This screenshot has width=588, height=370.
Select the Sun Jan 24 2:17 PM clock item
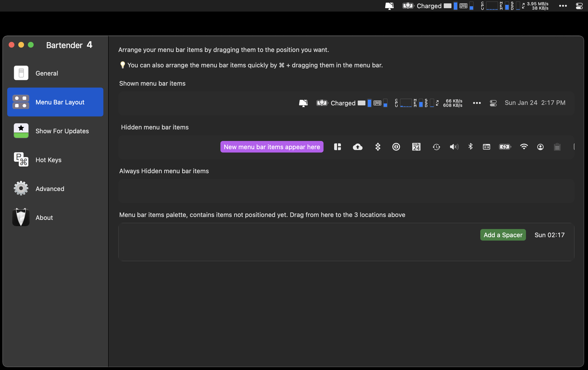point(535,103)
